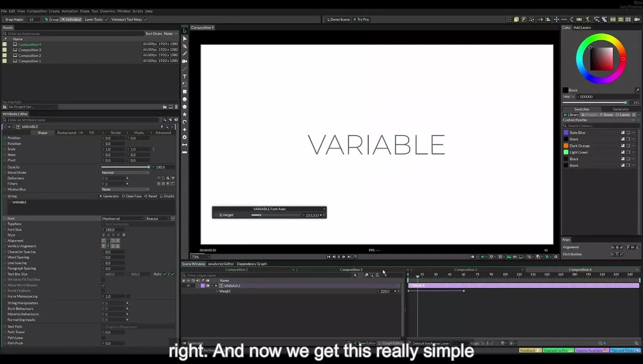Switch to Composition 2 timeline tab

(351, 270)
